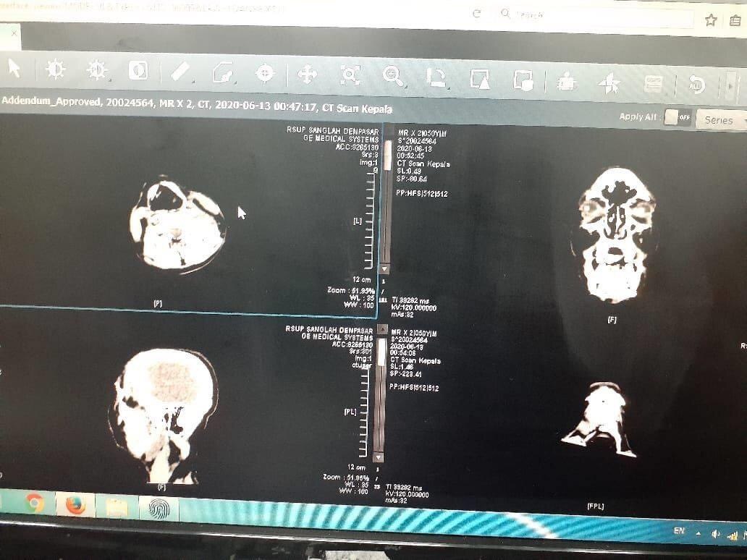Viewport: 747px width, 560px height.
Task: Select the ruler measurement tool
Action: click(180, 72)
